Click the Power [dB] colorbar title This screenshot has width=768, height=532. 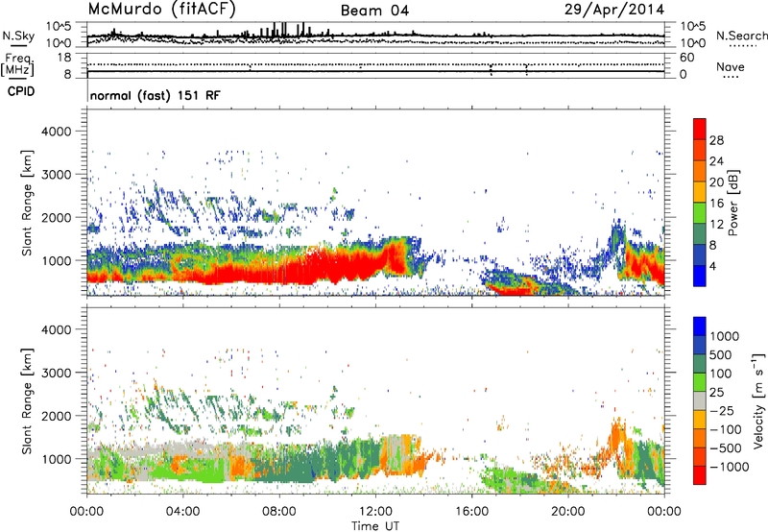[x=732, y=203]
